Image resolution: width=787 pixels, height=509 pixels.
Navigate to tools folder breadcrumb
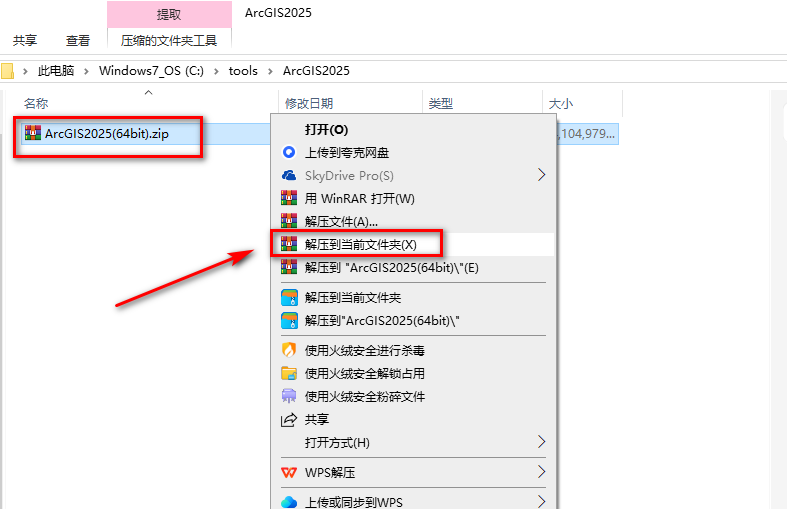click(243, 71)
